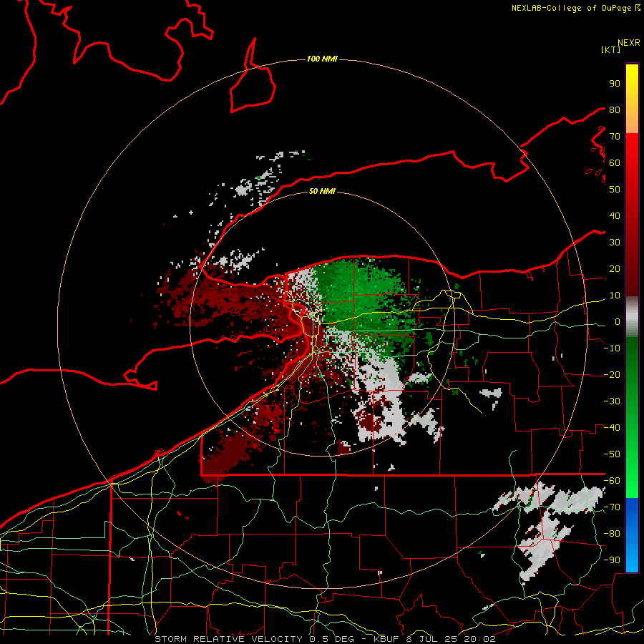This screenshot has width=644, height=644.
Task: Click the 0 value on the velocity scale
Action: [x=618, y=322]
